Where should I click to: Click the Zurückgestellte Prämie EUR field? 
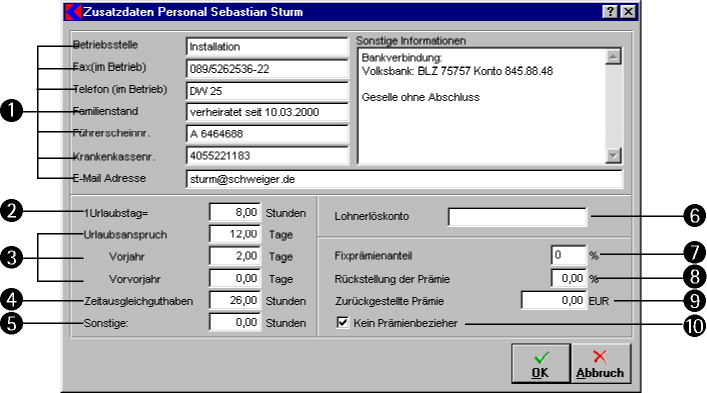pyautogui.click(x=554, y=300)
